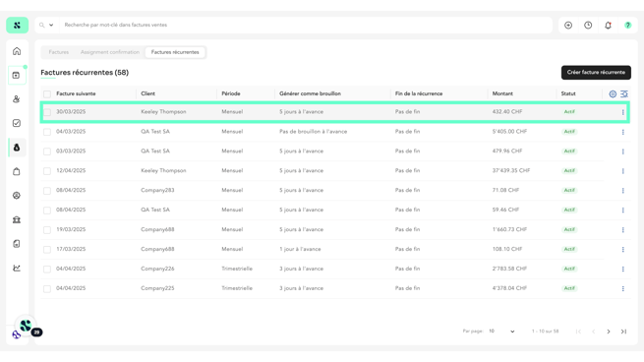Tick checkbox for Company226 invoice

tap(47, 270)
